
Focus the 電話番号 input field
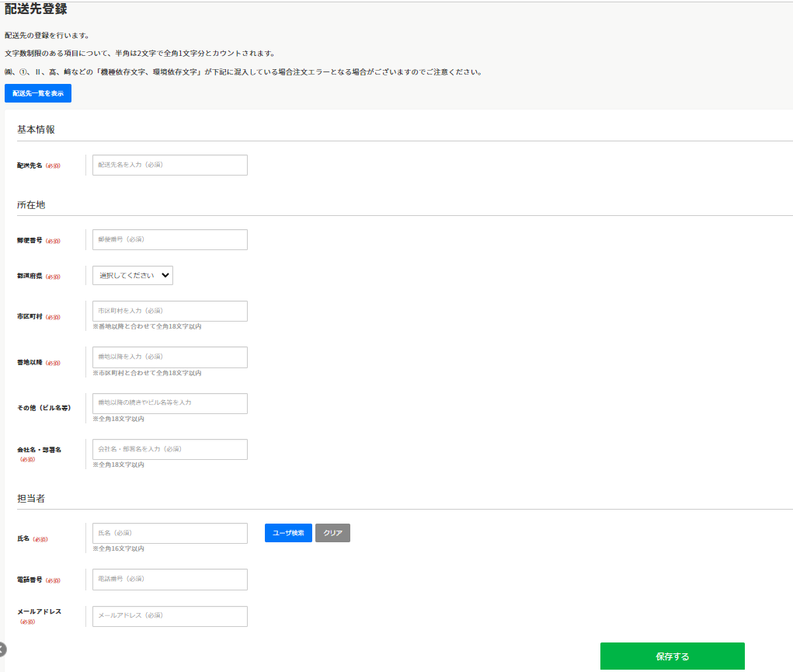(x=169, y=579)
